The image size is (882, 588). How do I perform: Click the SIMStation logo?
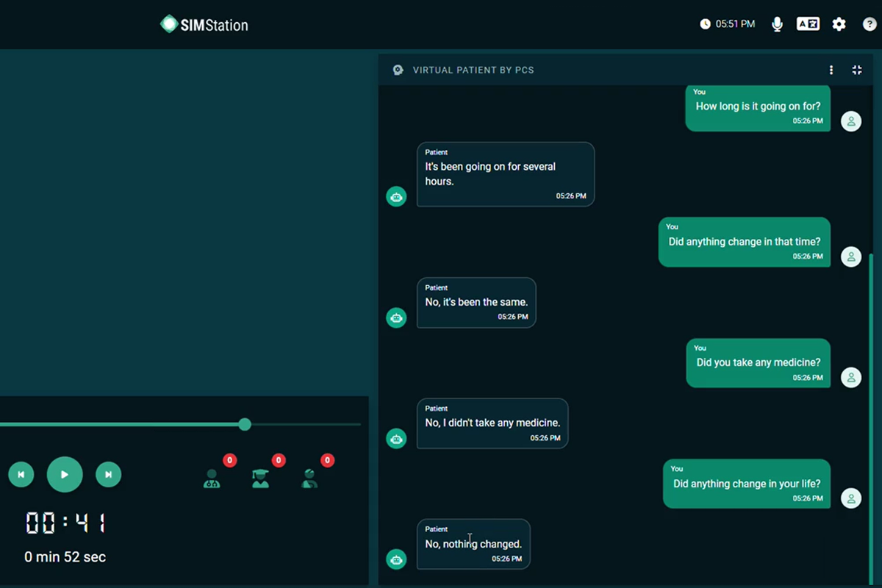point(204,24)
